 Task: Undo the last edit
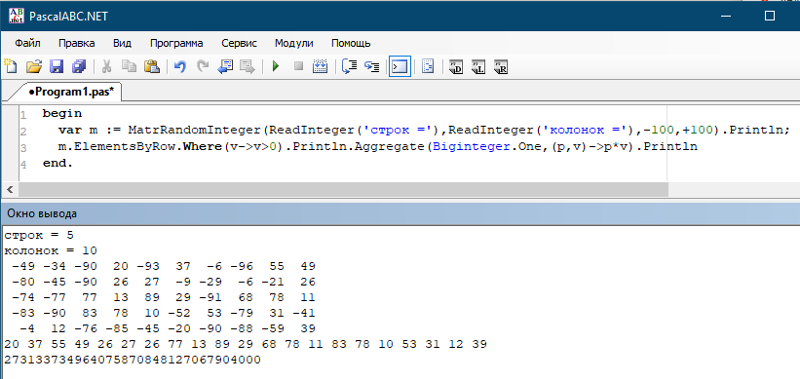[x=180, y=66]
